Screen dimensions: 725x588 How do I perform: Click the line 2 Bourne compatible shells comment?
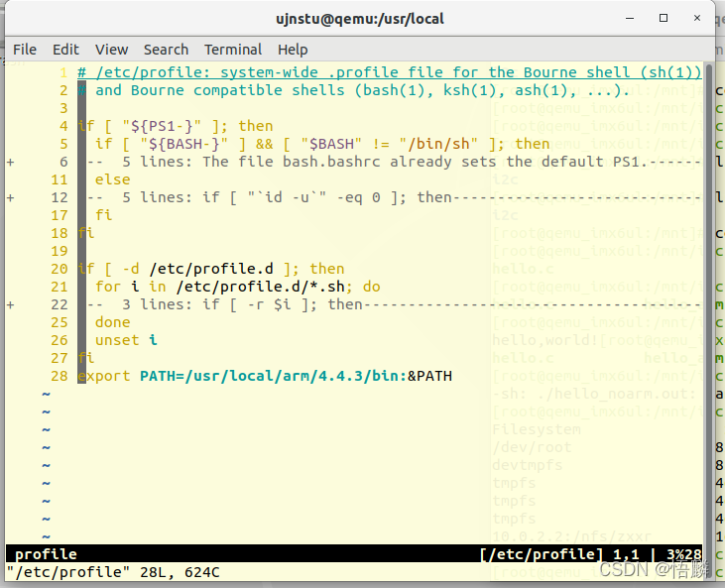point(354,90)
